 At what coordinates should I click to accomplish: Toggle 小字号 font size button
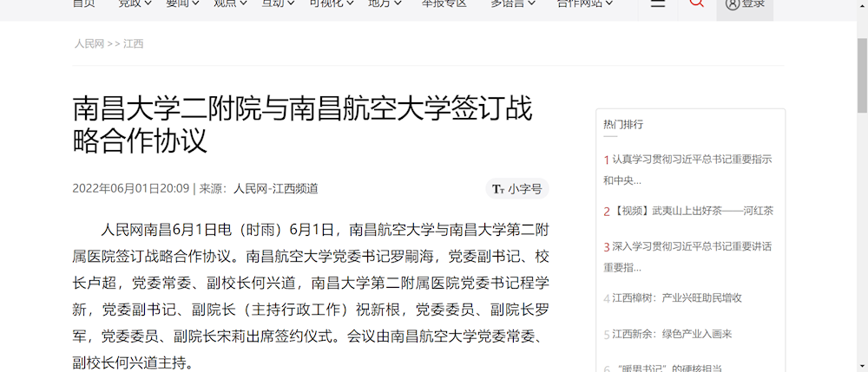[517, 189]
